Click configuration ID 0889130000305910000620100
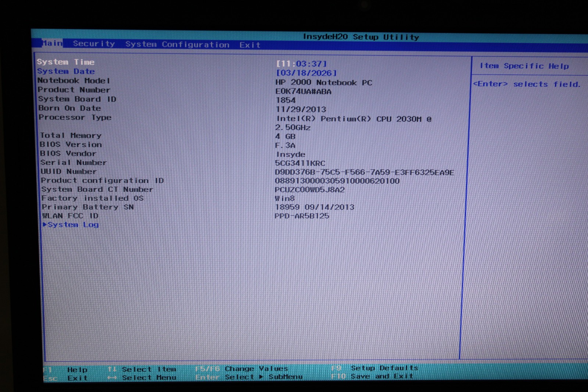The height and width of the screenshot is (392, 588). tap(337, 181)
